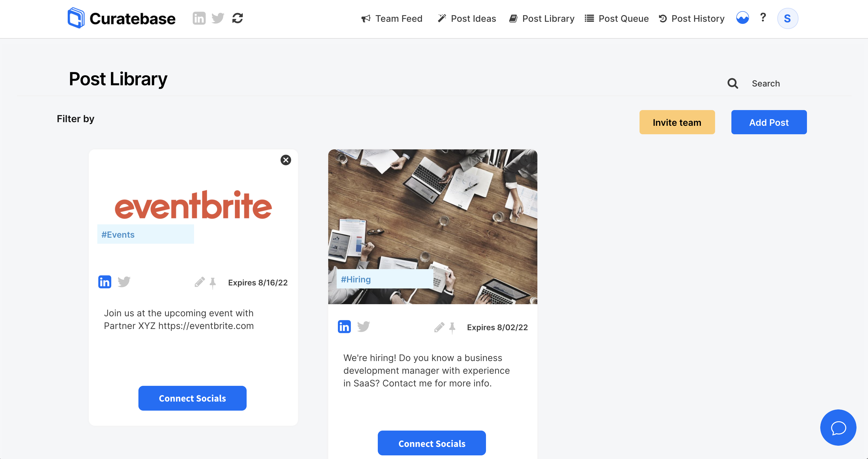Pin the Events post

point(213,283)
